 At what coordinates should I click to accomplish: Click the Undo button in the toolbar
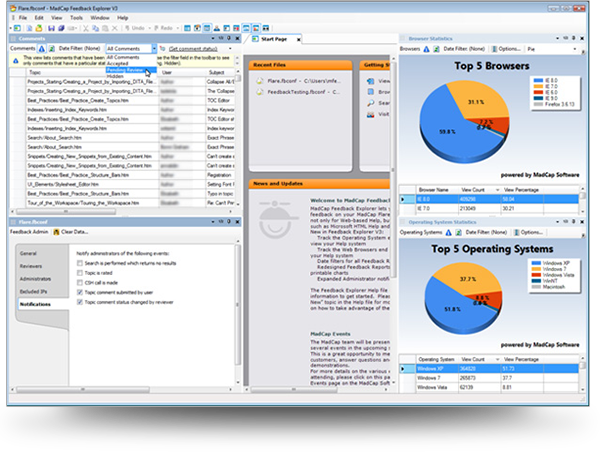(135, 28)
